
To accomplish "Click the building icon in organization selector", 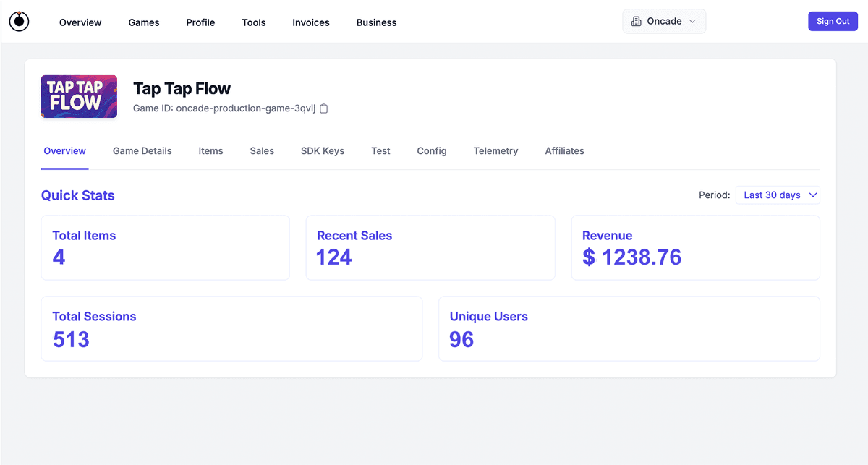I will [x=637, y=22].
